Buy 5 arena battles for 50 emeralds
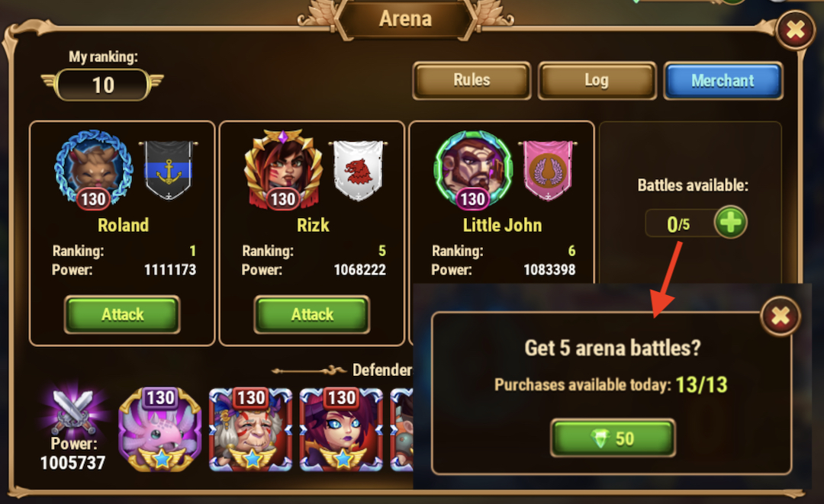824x504 pixels. coord(613,438)
